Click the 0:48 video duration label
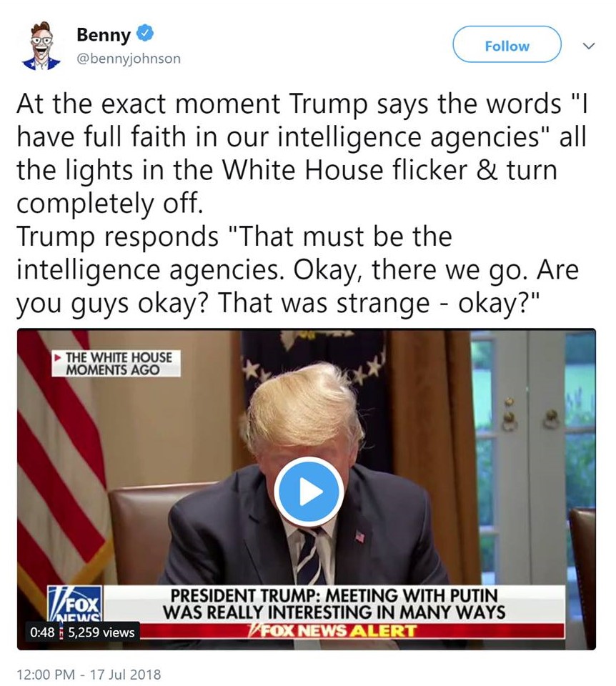Viewport: 616px width, 686px height. tap(42, 632)
